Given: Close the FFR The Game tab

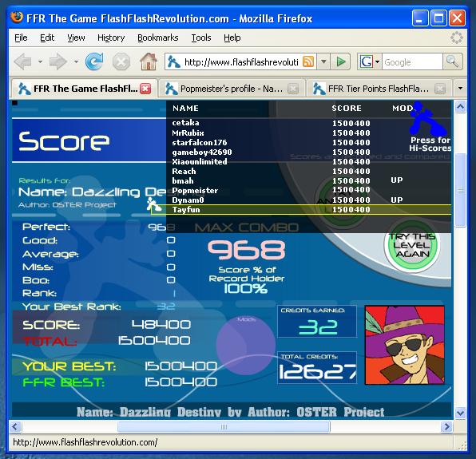Looking at the screenshot, I should click(145, 89).
